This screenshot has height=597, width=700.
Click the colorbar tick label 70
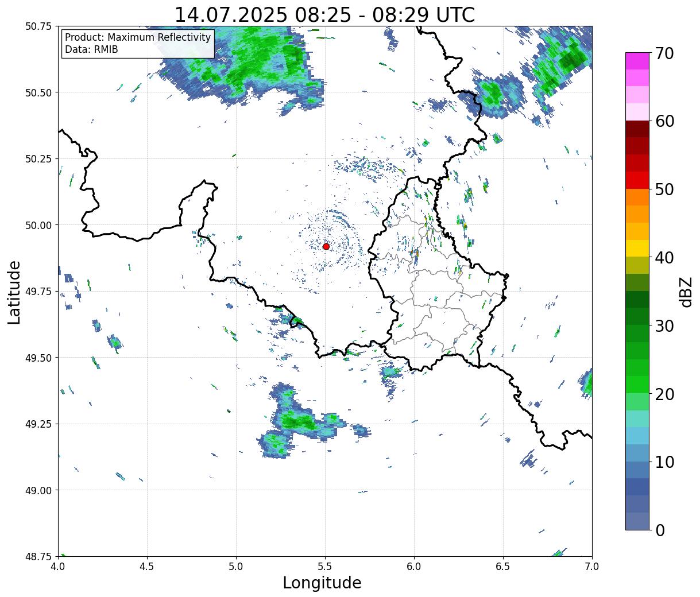(x=664, y=53)
